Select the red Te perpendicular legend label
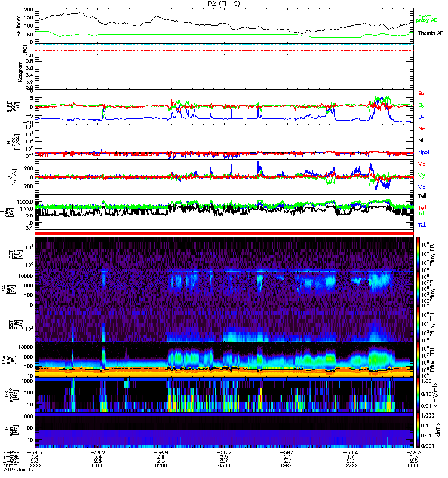 tap(422, 207)
